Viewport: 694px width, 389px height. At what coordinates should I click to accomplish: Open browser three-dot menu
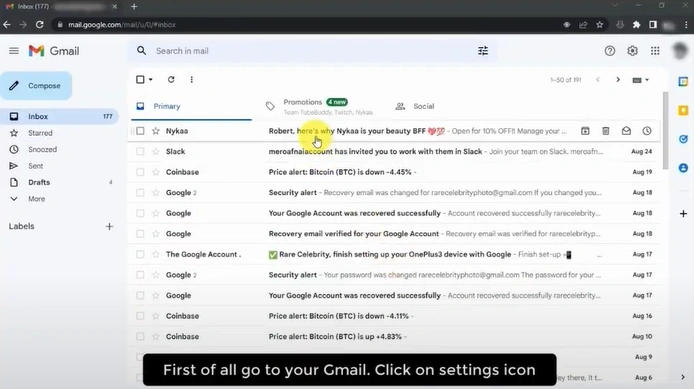point(686,25)
